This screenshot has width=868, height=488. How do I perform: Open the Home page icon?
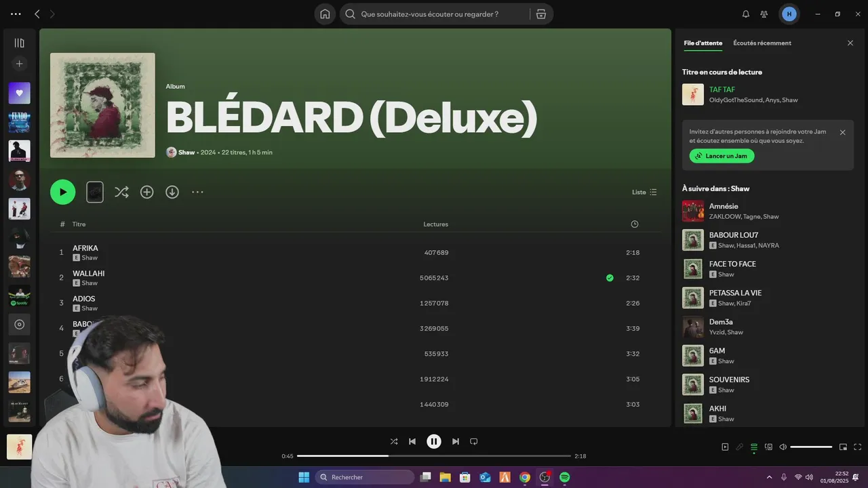[x=325, y=14]
